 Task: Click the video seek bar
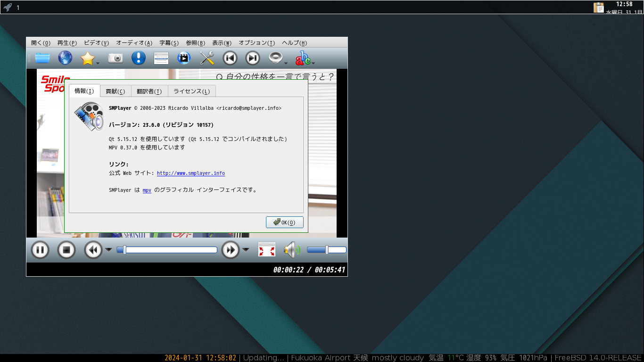pyautogui.click(x=167, y=250)
